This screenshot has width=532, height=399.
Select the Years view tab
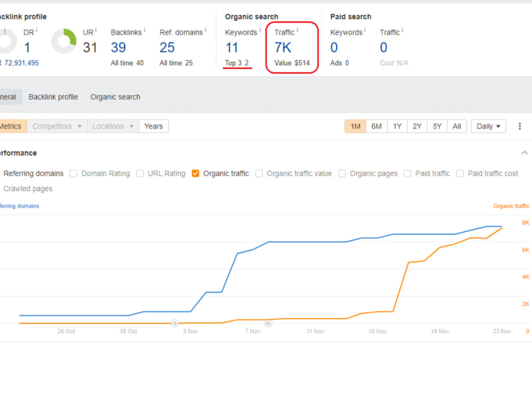[x=154, y=126]
